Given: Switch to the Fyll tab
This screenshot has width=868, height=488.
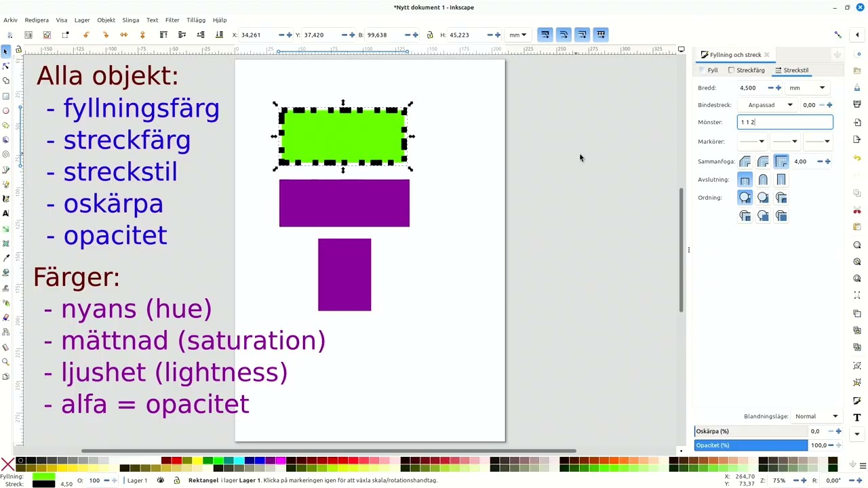Looking at the screenshot, I should click(x=709, y=70).
